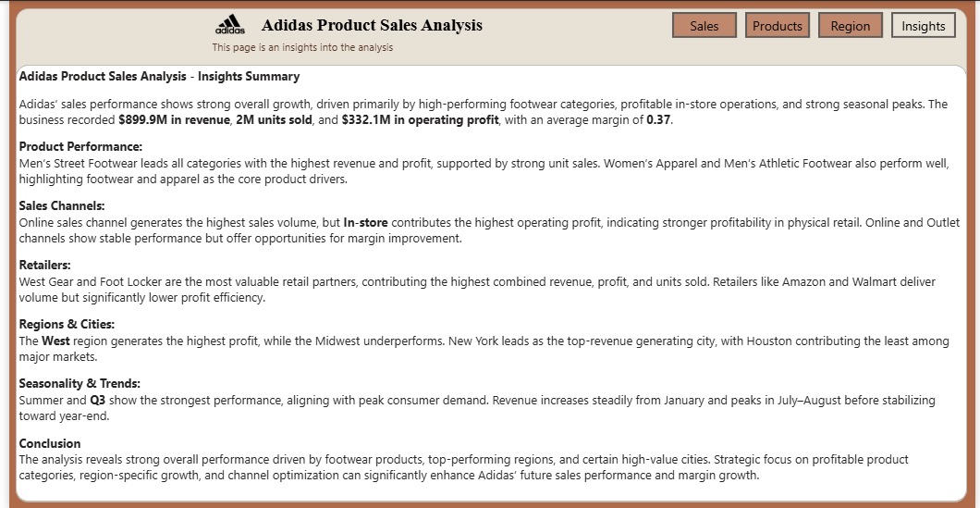The height and width of the screenshot is (508, 980).
Task: Click the Product Performance heading
Action: coord(80,146)
